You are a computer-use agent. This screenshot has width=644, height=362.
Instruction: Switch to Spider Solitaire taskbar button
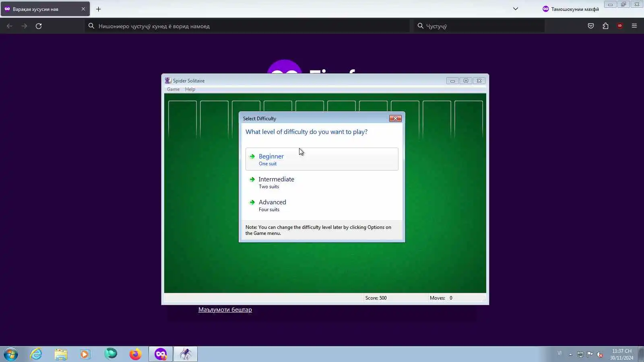[186, 354]
